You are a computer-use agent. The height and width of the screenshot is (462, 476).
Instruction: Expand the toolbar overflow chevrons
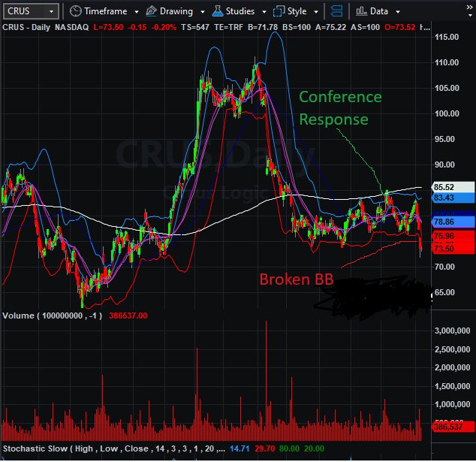[x=469, y=11]
